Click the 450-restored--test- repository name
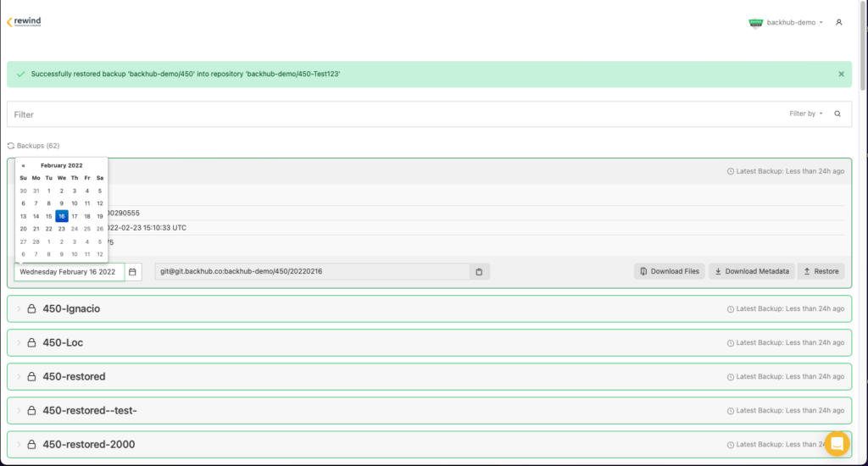 point(90,411)
